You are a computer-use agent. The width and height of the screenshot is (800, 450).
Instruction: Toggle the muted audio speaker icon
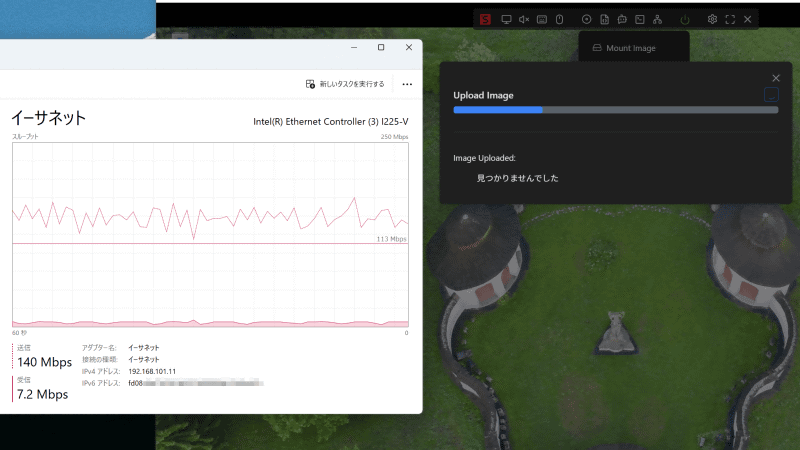pos(524,19)
